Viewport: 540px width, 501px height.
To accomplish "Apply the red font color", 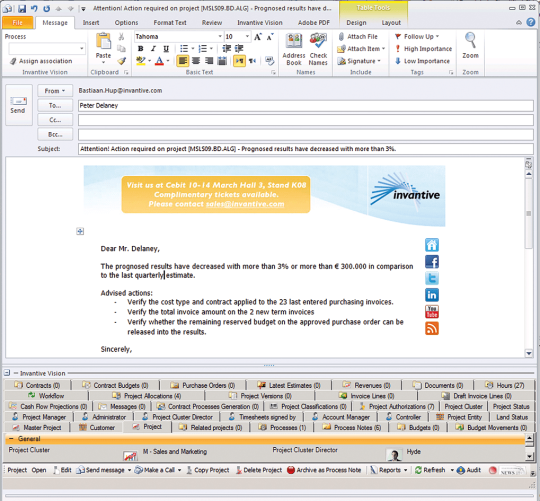I will (159, 61).
